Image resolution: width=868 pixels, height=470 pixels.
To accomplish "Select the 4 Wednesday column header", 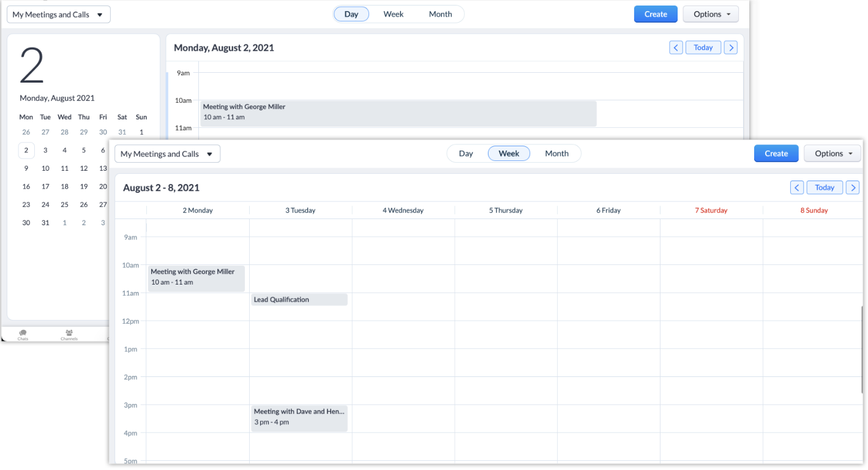I will point(403,211).
